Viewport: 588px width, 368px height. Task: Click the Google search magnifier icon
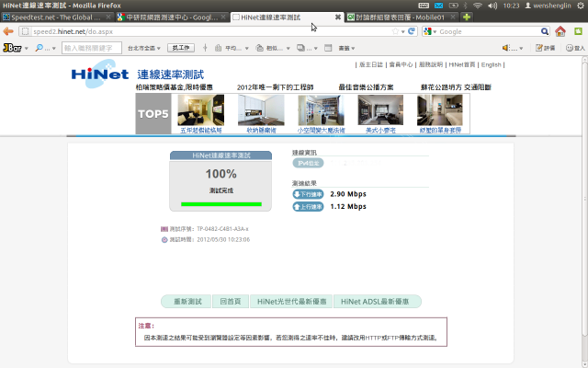(x=545, y=31)
